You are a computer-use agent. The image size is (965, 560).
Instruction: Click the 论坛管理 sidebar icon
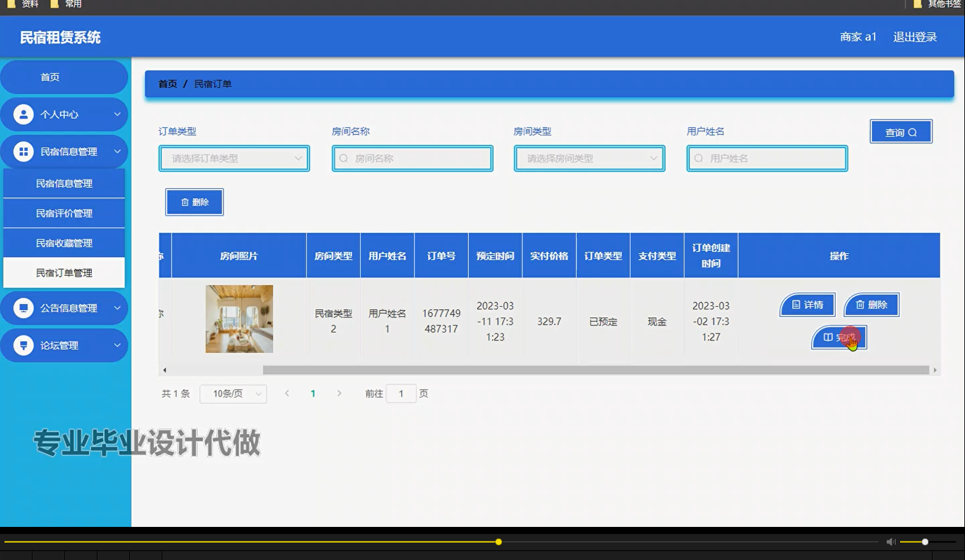point(24,345)
